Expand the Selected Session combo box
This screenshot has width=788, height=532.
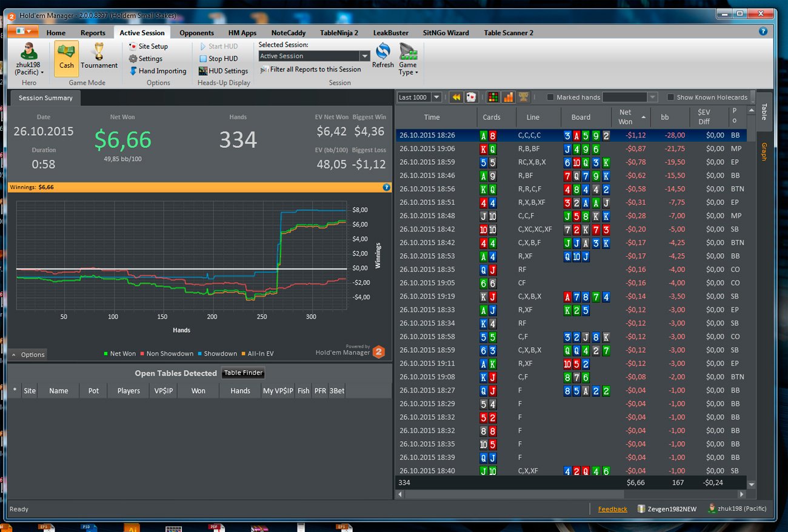pos(314,56)
